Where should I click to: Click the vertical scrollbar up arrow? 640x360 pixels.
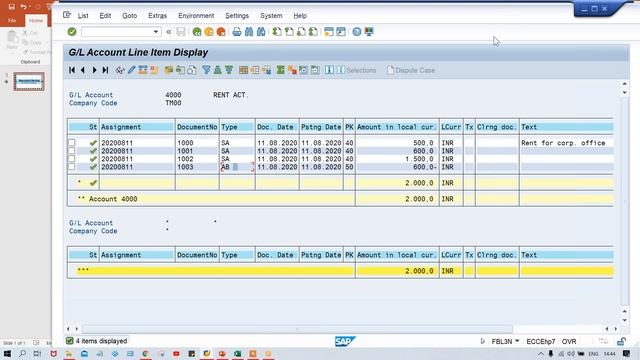(x=624, y=84)
